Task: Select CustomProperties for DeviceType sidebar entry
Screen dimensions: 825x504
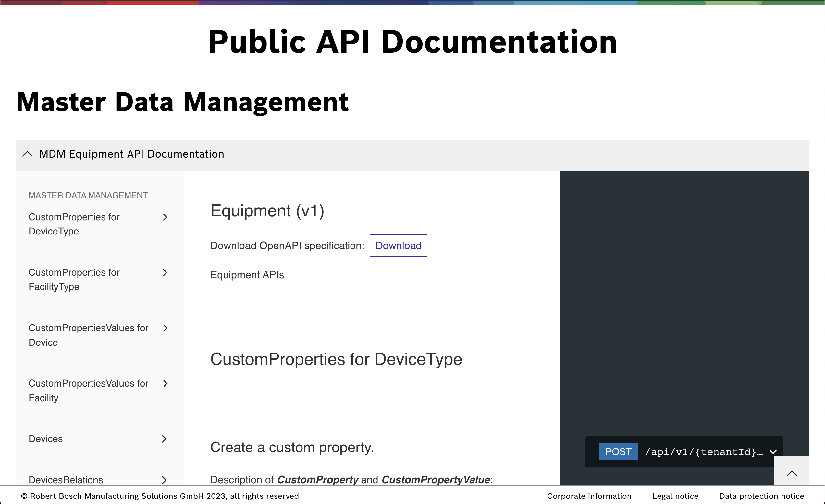Action: pos(74,224)
